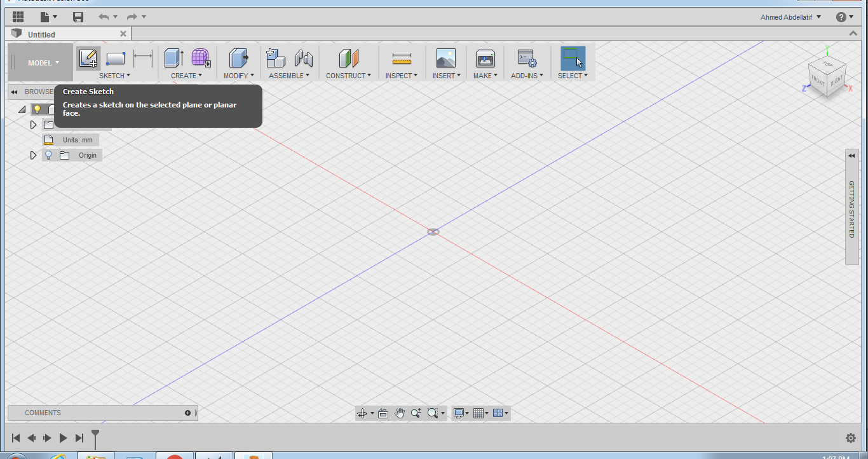Step timeline back one
The width and height of the screenshot is (868, 459).
pos(31,438)
